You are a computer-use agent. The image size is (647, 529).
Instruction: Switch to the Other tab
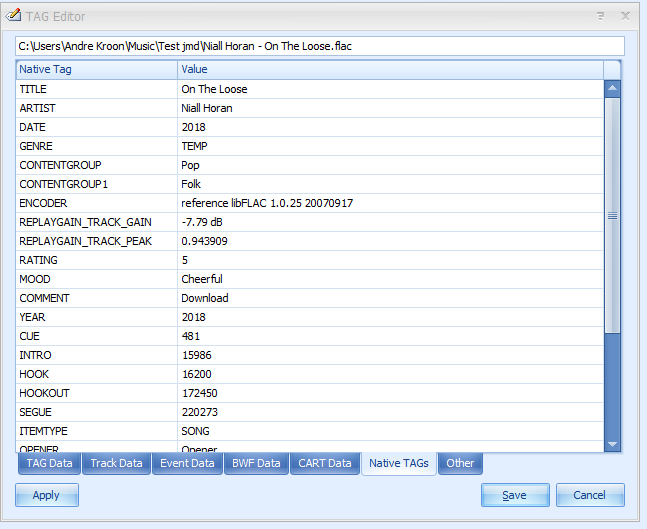(460, 464)
